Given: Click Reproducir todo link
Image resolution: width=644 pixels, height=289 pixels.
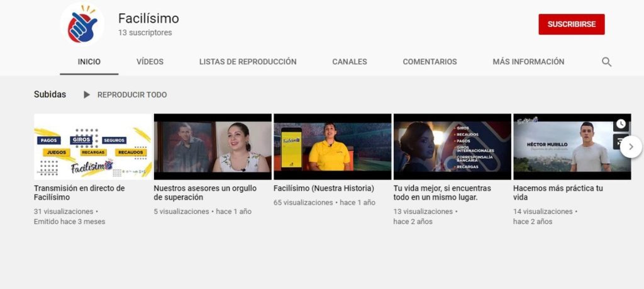Looking at the screenshot, I should click(x=132, y=95).
